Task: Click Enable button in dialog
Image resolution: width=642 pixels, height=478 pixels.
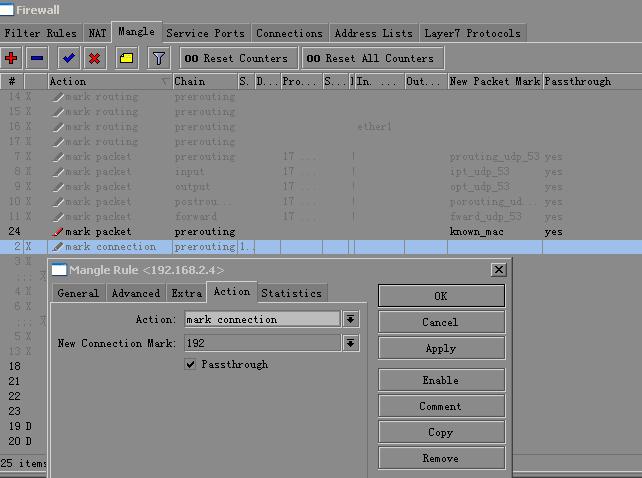Action: pyautogui.click(x=441, y=380)
